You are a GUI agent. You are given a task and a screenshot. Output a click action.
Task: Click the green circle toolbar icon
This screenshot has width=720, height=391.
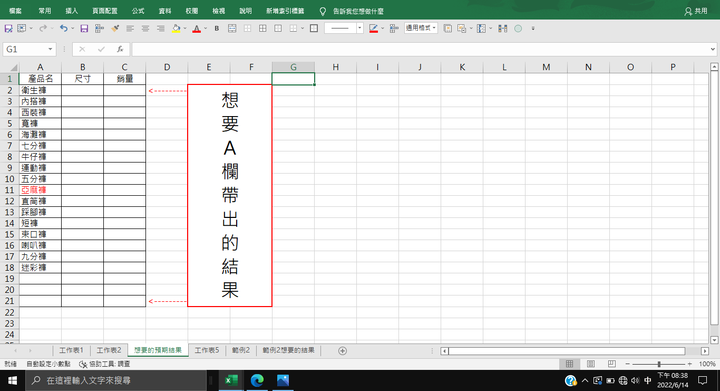pos(518,28)
